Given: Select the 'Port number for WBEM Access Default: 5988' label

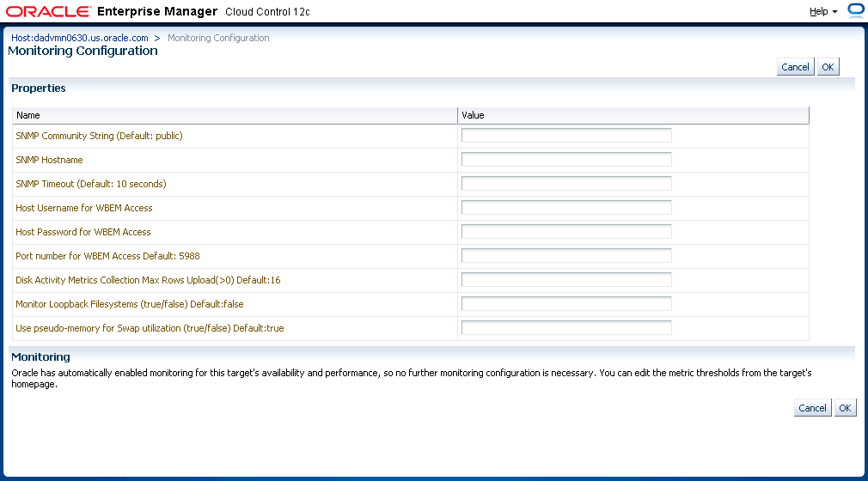Looking at the screenshot, I should [108, 256].
